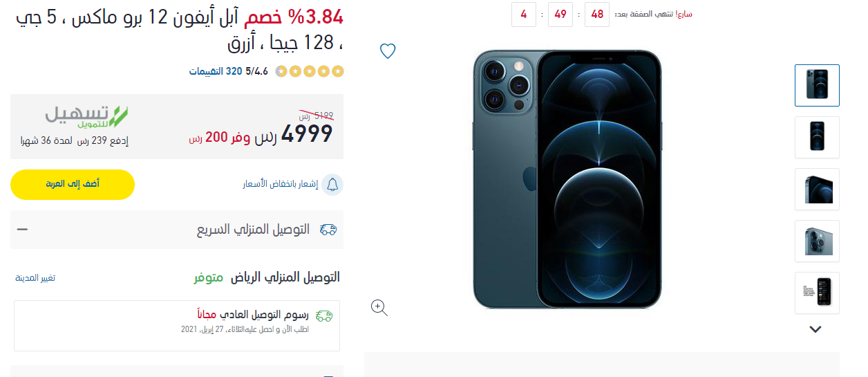Select fourth thumbnail showing camera closeup
The height and width of the screenshot is (377, 868).
tap(817, 241)
